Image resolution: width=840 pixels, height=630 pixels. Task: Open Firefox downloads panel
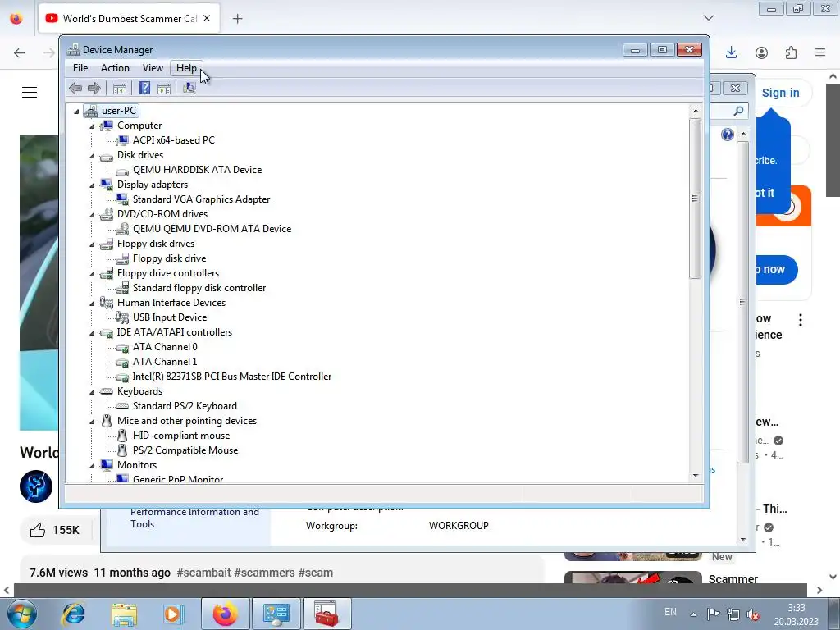pyautogui.click(x=731, y=52)
